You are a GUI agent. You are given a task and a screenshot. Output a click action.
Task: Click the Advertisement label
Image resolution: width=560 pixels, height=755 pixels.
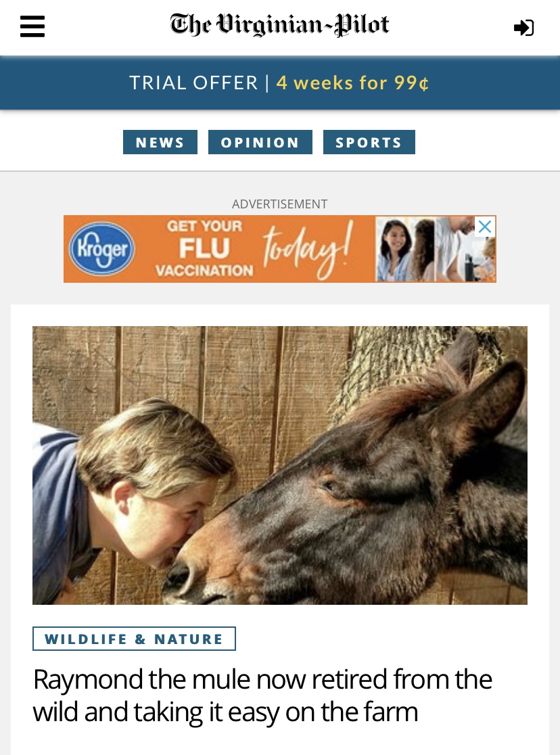tap(280, 204)
